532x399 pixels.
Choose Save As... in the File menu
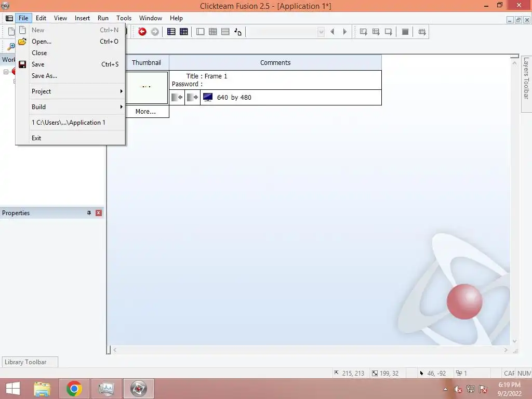[x=71, y=76]
